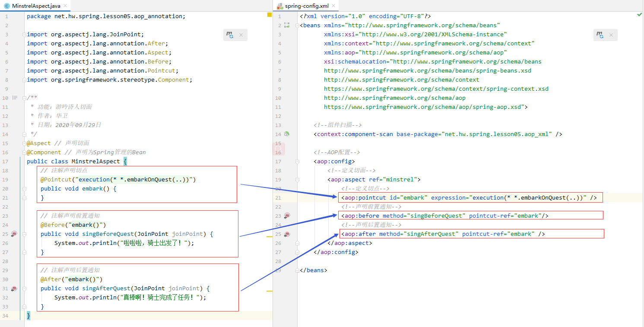Click the @Pointcut annotation in Java file

tap(56, 179)
